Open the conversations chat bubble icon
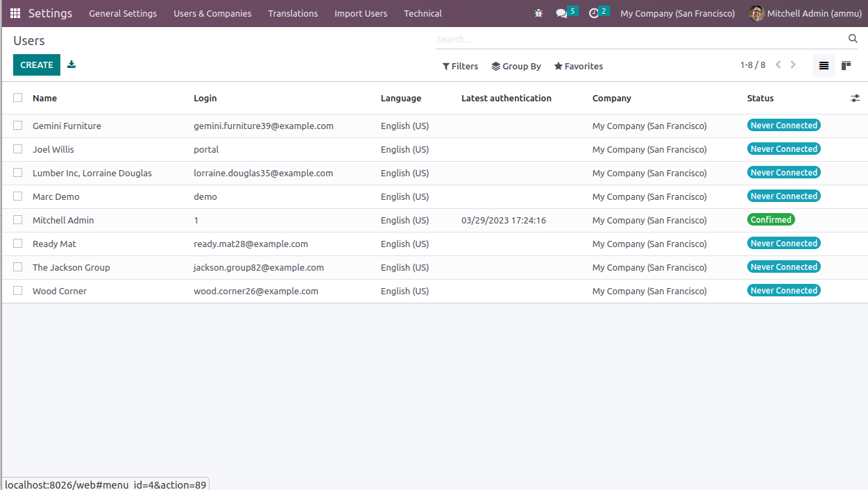Image resolution: width=868 pixels, height=490 pixels. pyautogui.click(x=561, y=13)
